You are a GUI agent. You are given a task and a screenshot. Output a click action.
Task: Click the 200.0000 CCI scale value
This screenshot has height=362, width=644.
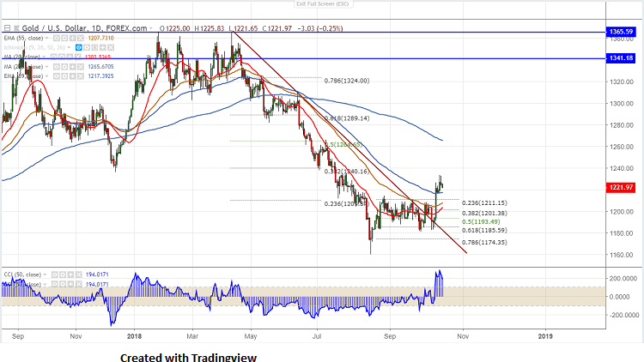click(x=623, y=278)
